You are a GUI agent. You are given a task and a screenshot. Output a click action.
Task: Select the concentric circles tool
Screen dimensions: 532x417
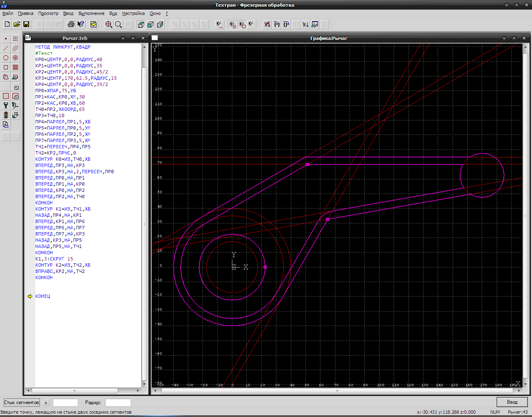pyautogui.click(x=15, y=58)
